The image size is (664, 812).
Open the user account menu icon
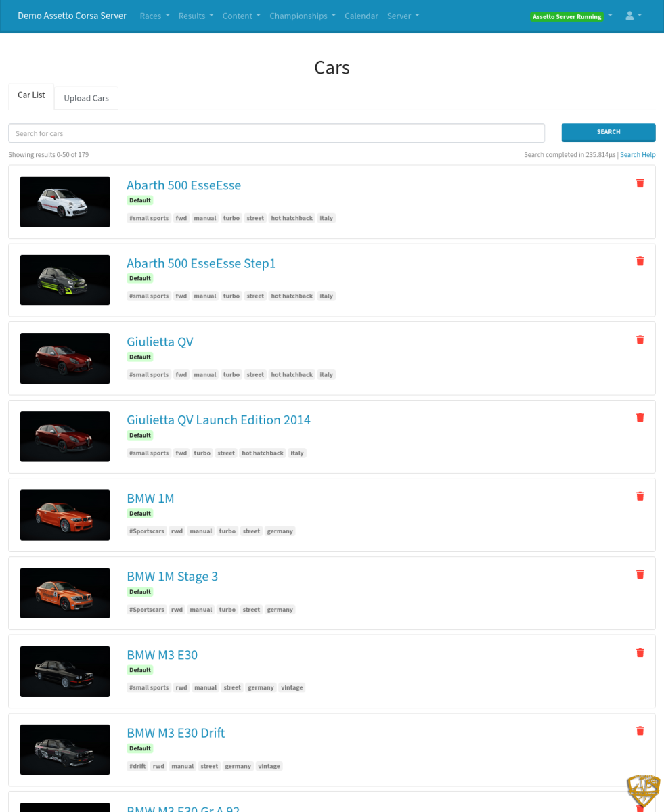(633, 16)
